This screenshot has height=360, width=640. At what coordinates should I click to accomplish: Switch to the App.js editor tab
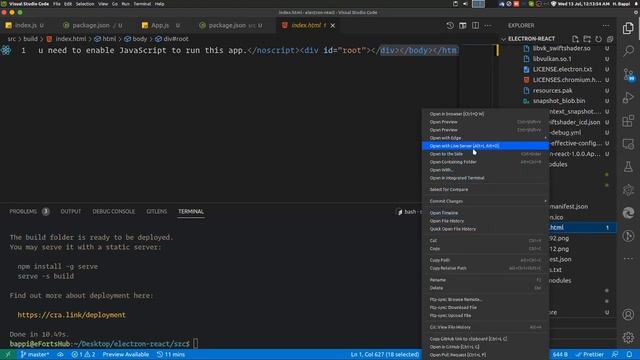pos(160,25)
